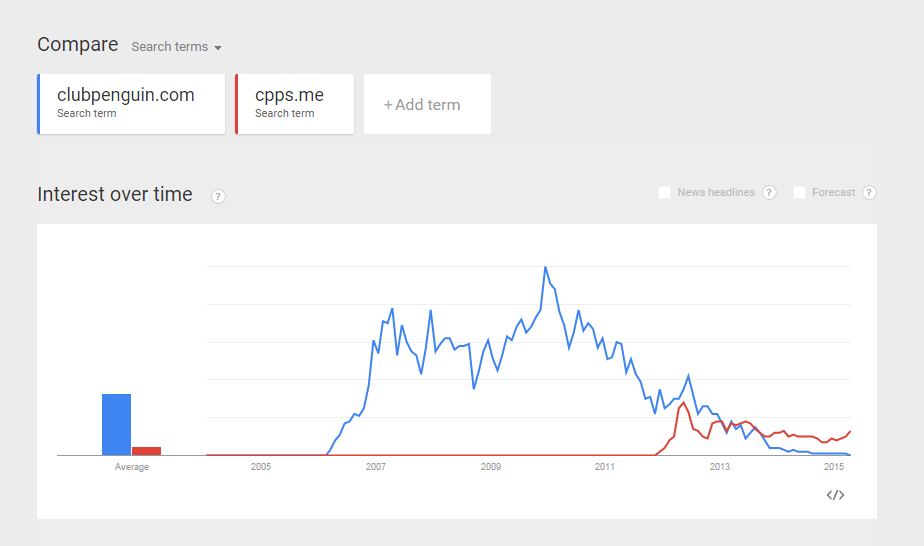Viewport: 924px width, 546px height.
Task: Open help icon beside Interest over time
Action: click(218, 196)
